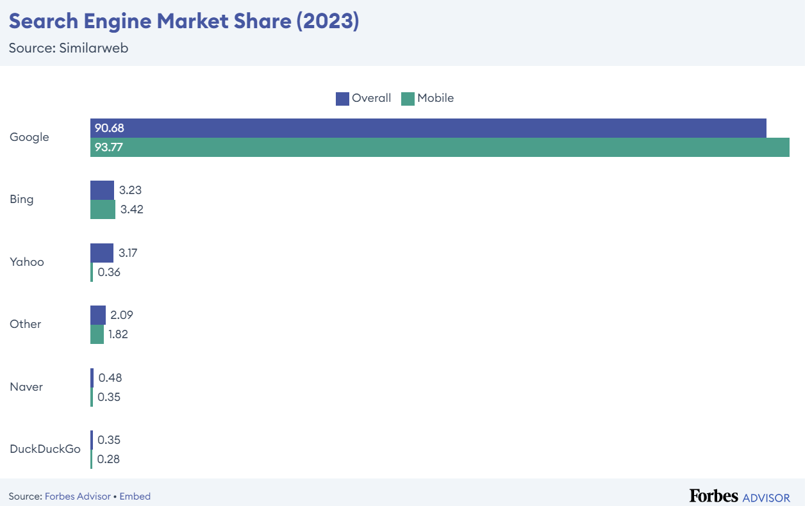
Task: Click the Overall legend label
Action: pos(371,98)
